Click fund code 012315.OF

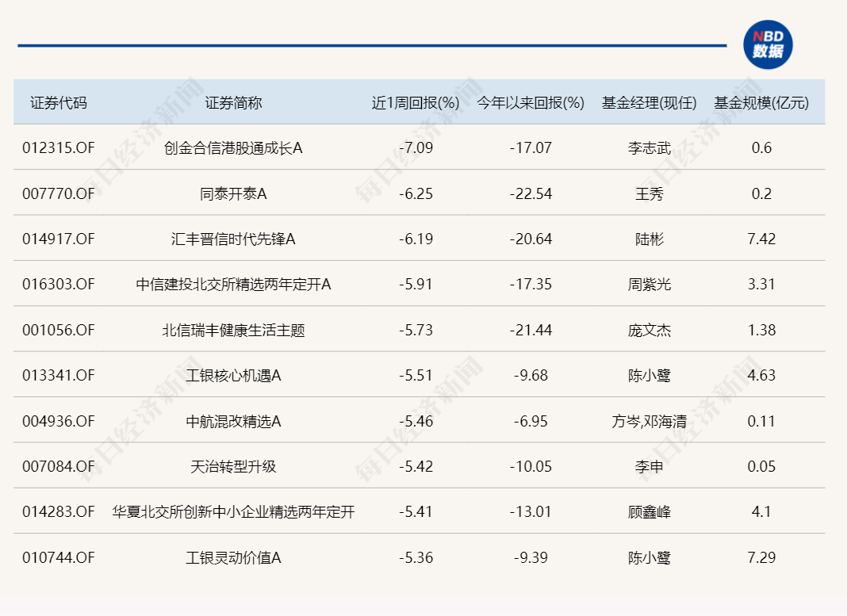click(x=59, y=148)
